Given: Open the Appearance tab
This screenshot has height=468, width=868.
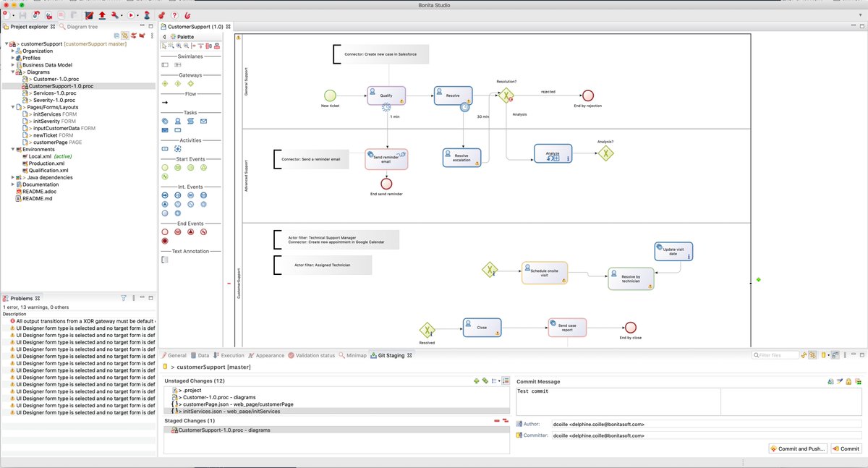Looking at the screenshot, I should (x=266, y=355).
